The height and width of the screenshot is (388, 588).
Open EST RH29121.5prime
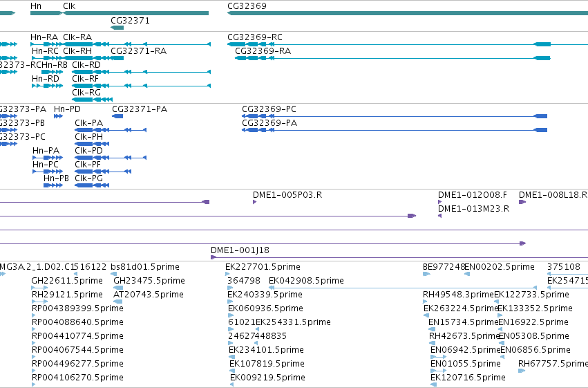click(x=67, y=295)
